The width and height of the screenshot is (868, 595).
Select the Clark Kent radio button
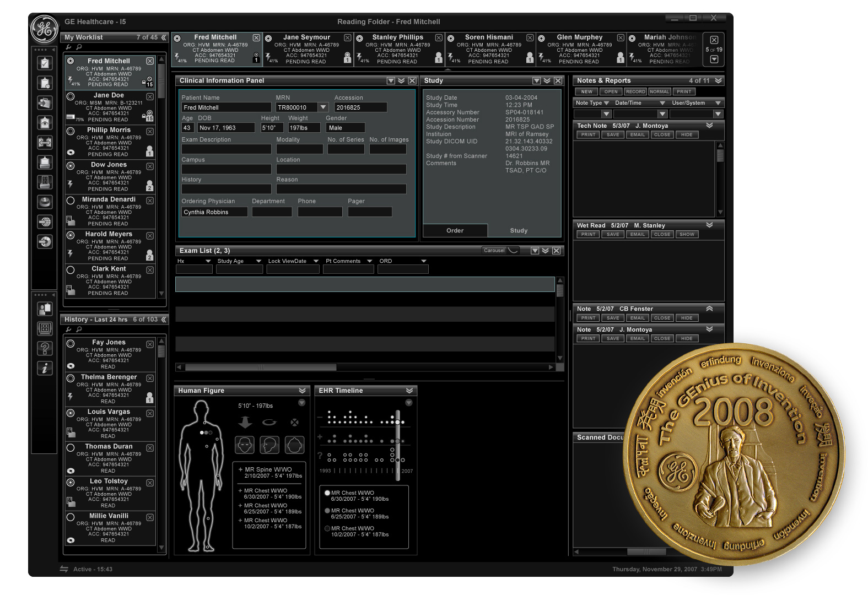71,270
